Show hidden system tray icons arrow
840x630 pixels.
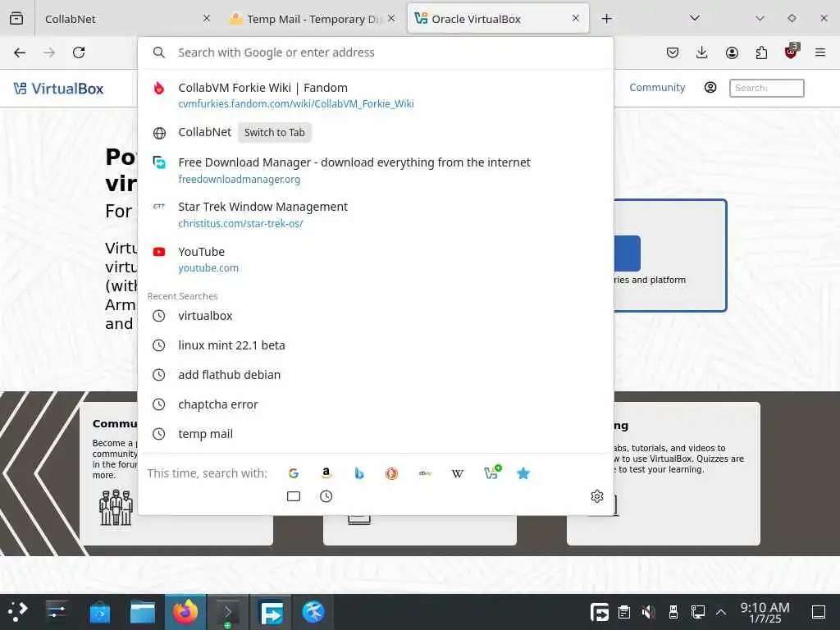click(721, 612)
